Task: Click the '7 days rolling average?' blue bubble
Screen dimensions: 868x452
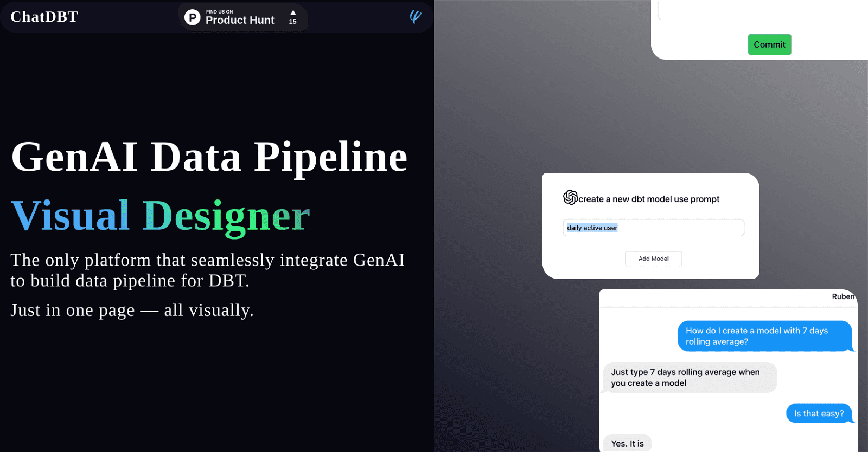Action: [x=764, y=336]
